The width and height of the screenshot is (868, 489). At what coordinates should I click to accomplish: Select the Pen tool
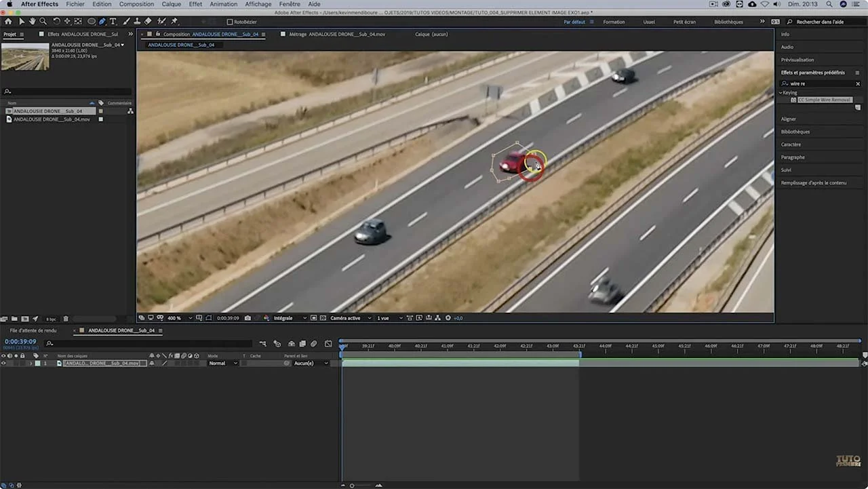(x=102, y=21)
